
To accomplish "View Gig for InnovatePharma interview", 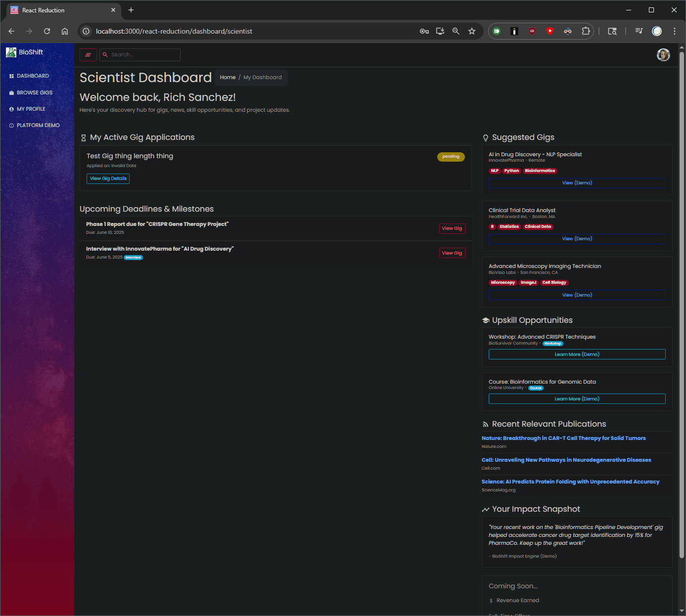I will [452, 253].
